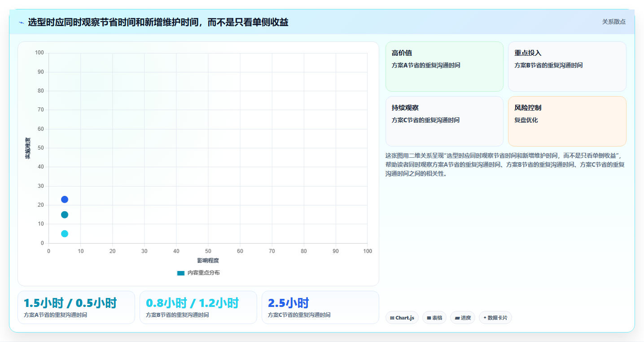Viewport: 644px width, 342px height.
Task: Click the 1.5小时 / 0.5小时 stat value
Action: [70, 303]
